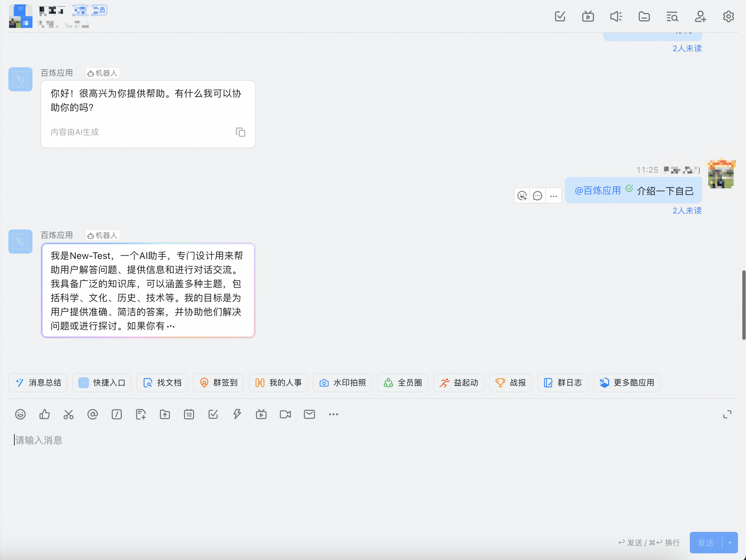
Task: Click the @ mention icon
Action: click(x=92, y=414)
